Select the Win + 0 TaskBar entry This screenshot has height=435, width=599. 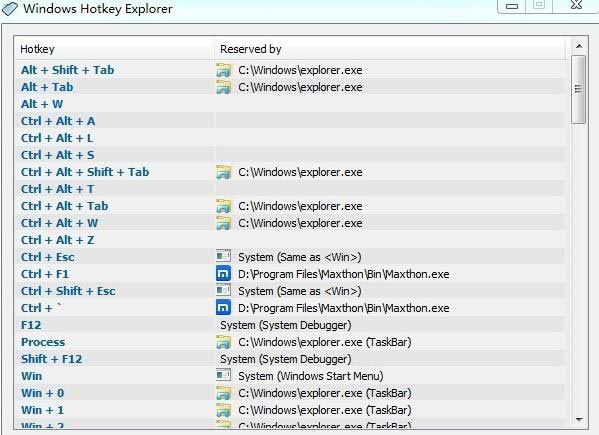[x=290, y=393]
